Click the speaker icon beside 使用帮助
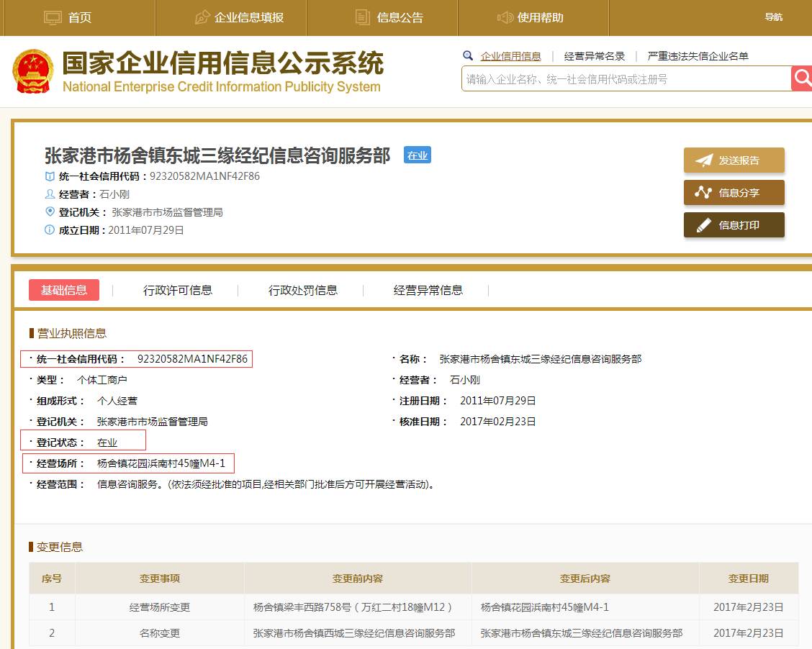Viewport: 812px width, 649px height. (x=505, y=17)
